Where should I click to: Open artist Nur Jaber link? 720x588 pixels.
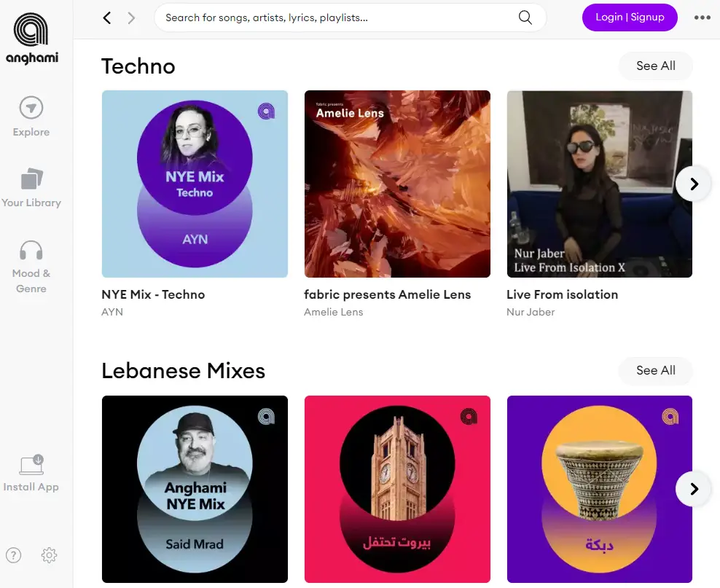tap(531, 312)
